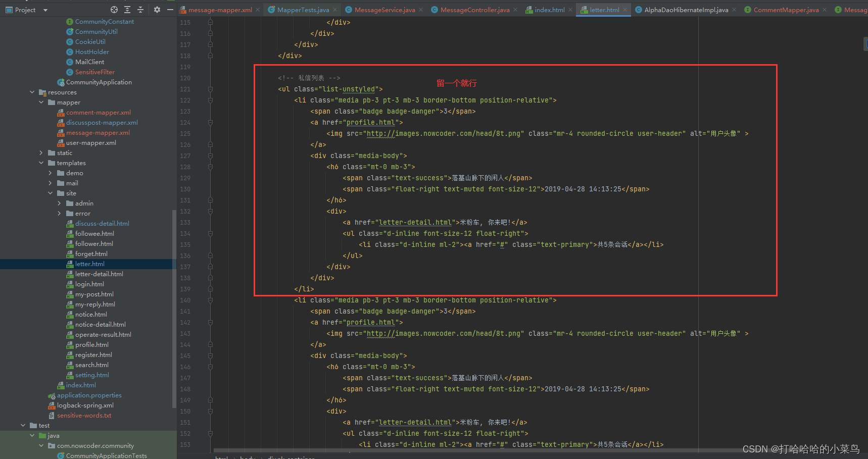Open CookieUtil class file

90,41
